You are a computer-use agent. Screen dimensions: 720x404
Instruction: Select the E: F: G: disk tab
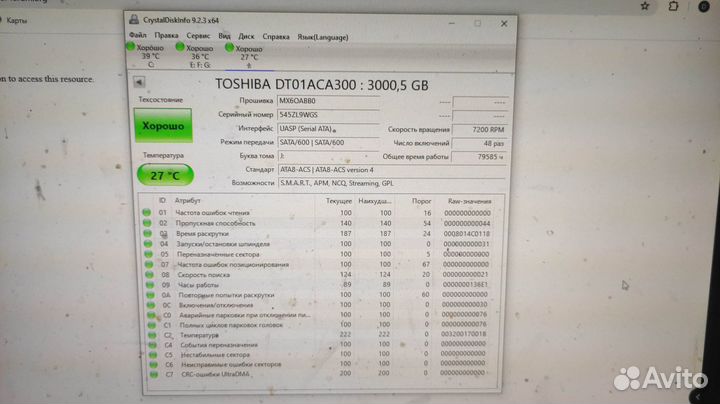(196, 56)
